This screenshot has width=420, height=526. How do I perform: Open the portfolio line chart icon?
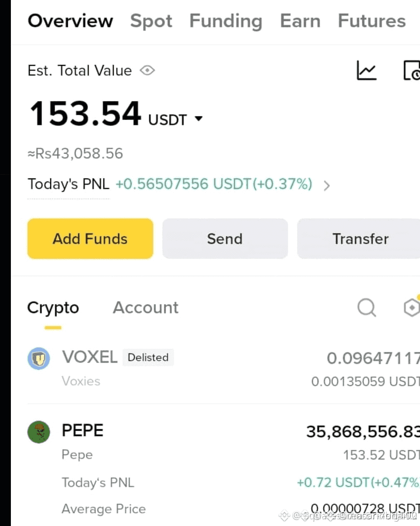[x=366, y=70]
